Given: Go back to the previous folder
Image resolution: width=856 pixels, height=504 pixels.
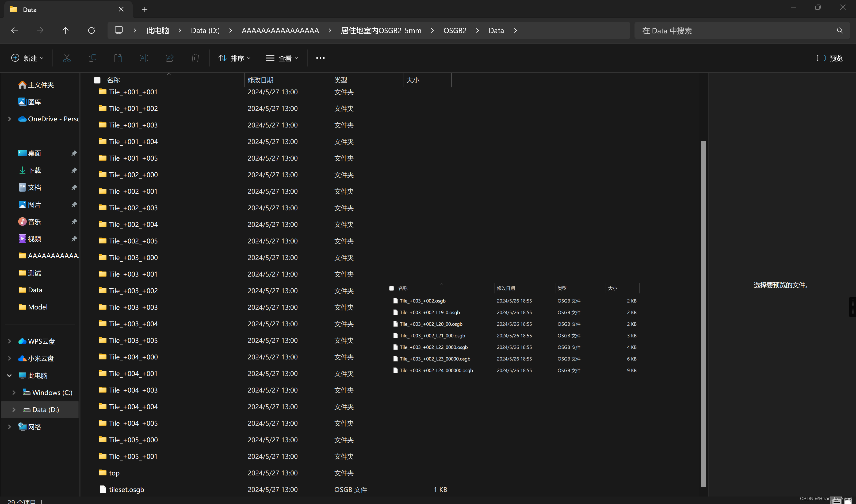Looking at the screenshot, I should click(x=14, y=30).
